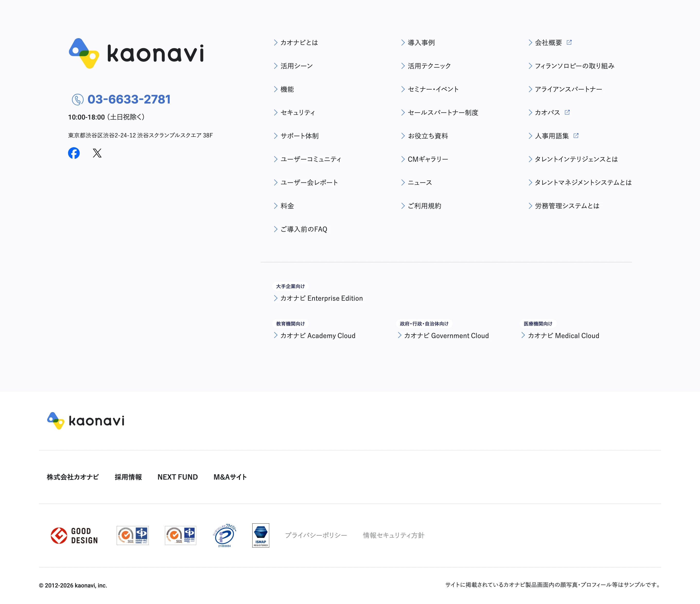The width and height of the screenshot is (700, 604).
Task: Click the © 2012-2026 kaonavi, inc. copyright text
Action: click(73, 586)
